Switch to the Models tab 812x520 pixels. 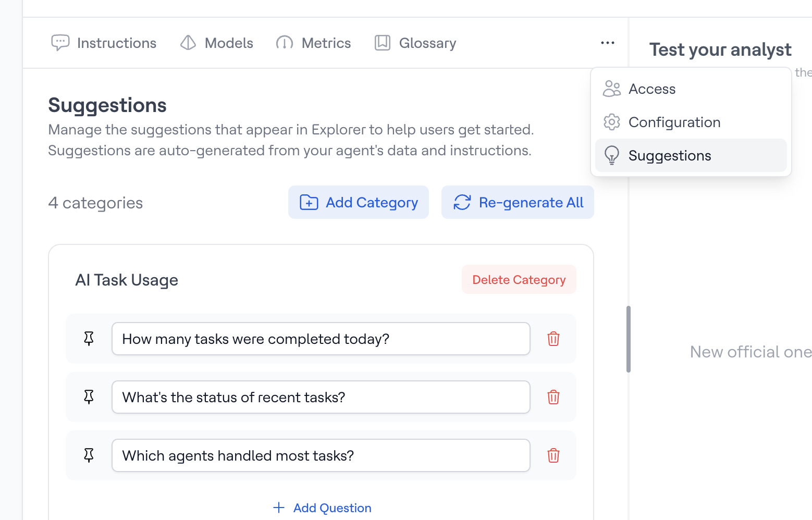pos(217,43)
